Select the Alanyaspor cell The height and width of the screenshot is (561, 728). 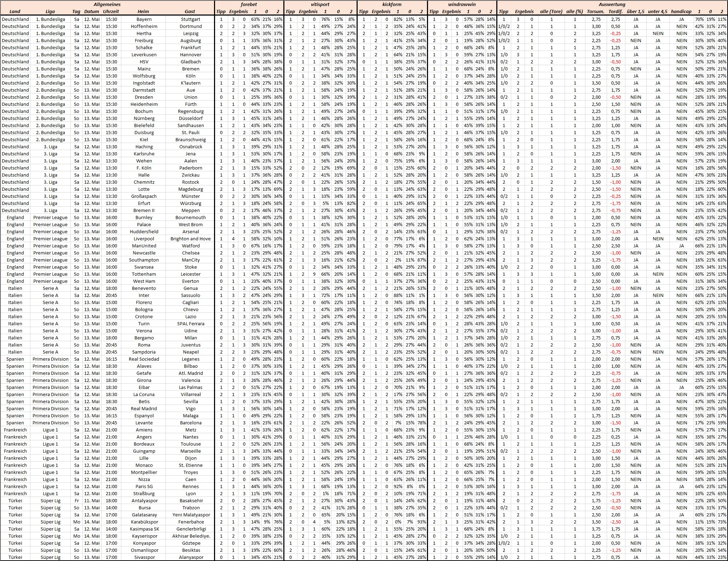[x=190, y=557]
